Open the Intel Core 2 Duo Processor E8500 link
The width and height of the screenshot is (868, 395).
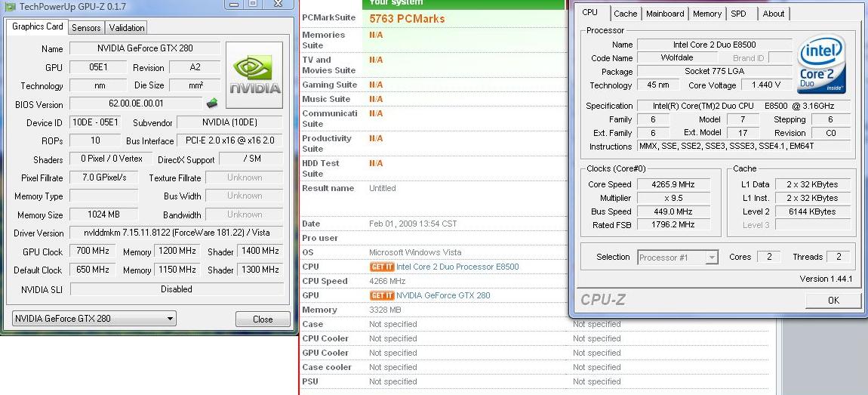point(458,267)
